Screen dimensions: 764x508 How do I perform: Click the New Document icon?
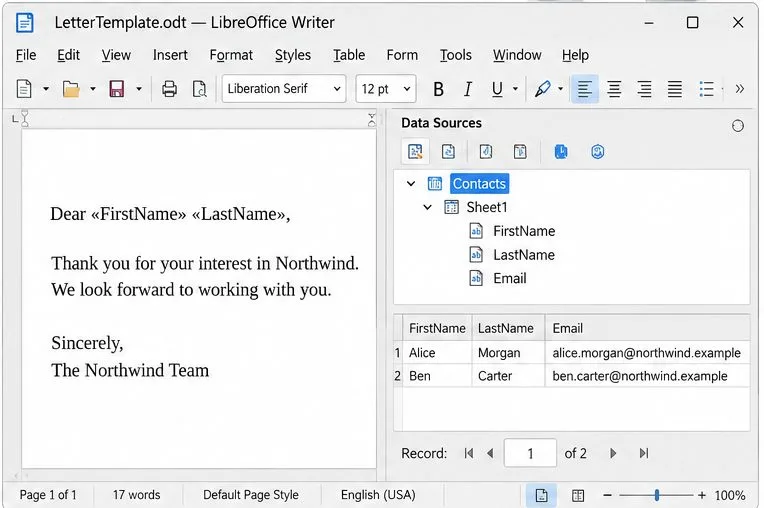pos(24,89)
